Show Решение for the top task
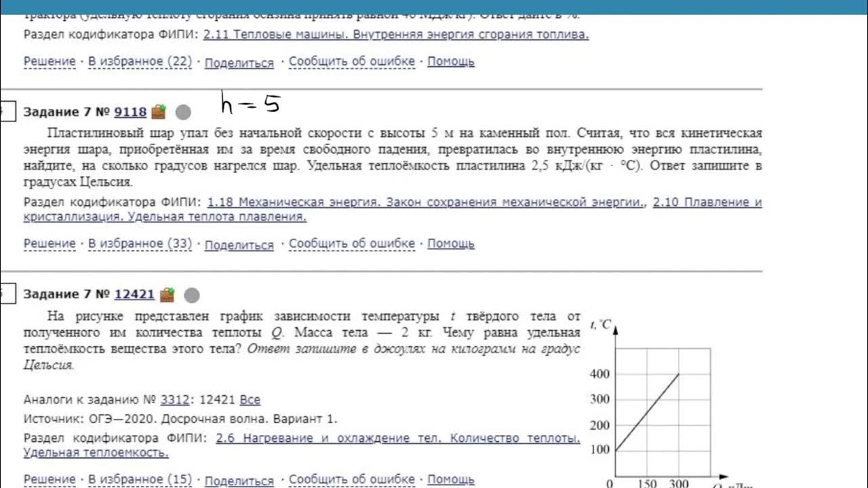This screenshot has height=488, width=868. (50, 61)
